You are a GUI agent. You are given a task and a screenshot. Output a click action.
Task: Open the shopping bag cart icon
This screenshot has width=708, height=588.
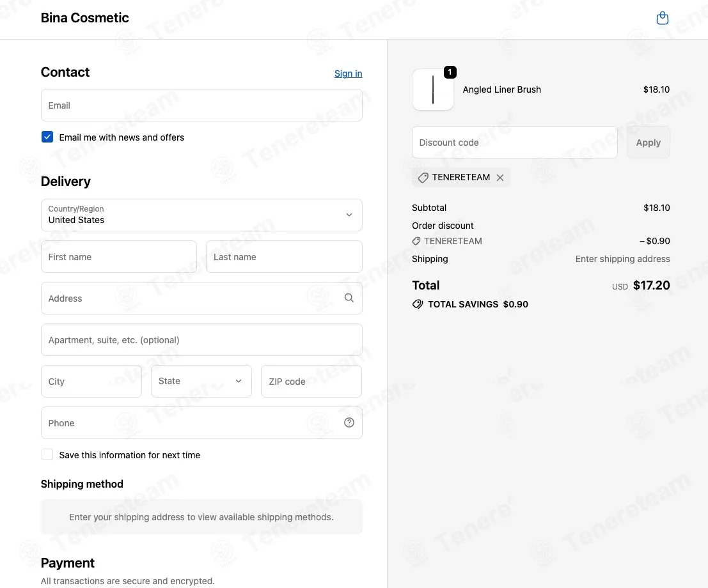(x=662, y=18)
